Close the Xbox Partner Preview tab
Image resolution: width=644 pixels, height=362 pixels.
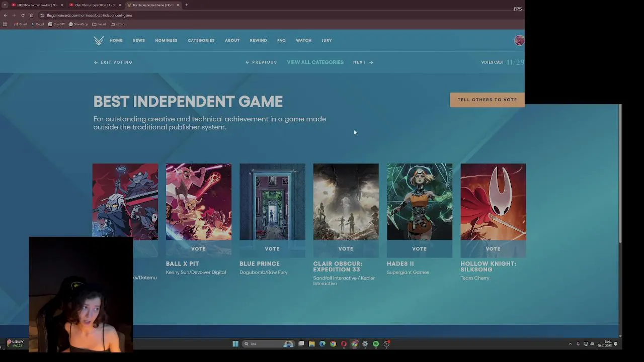[62, 5]
